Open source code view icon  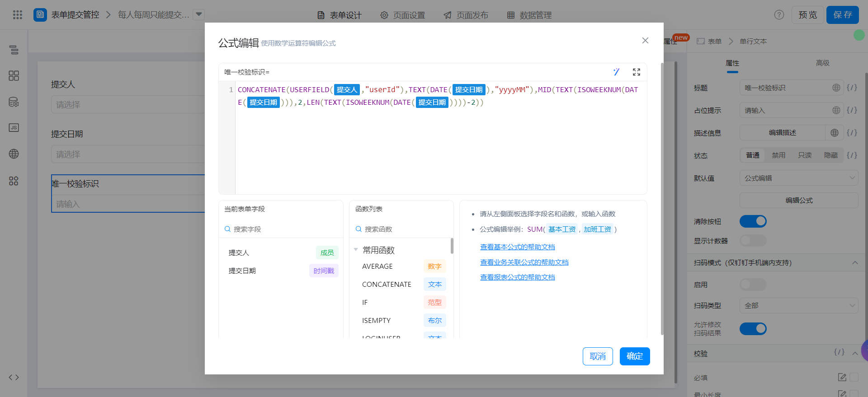click(x=14, y=377)
